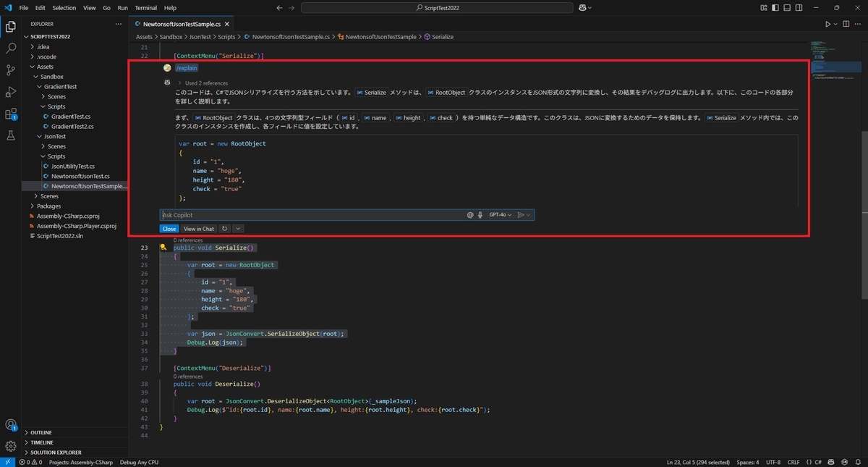Viewport: 868px width, 467px height.
Task: Open the Run options dropdown chevron
Action: pyautogui.click(x=837, y=24)
